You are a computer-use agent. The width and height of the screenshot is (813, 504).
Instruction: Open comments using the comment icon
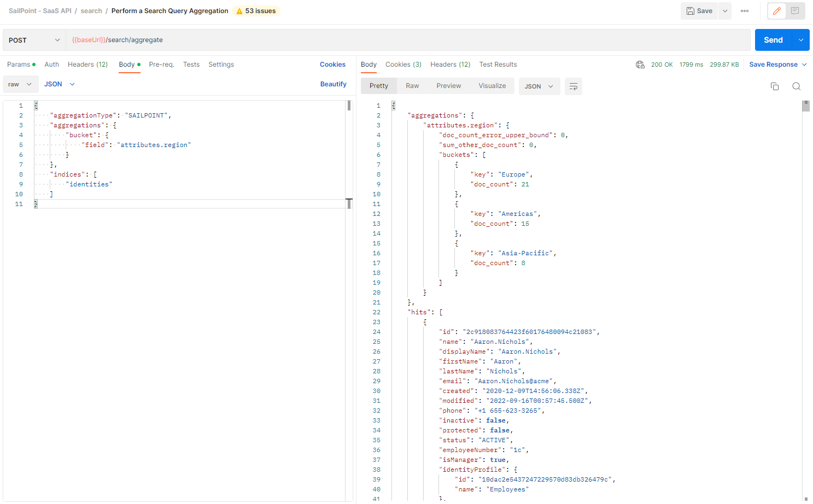pos(794,10)
